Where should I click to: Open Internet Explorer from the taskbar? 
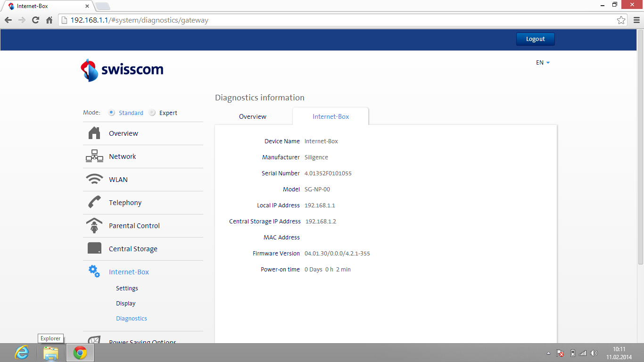tap(22, 353)
